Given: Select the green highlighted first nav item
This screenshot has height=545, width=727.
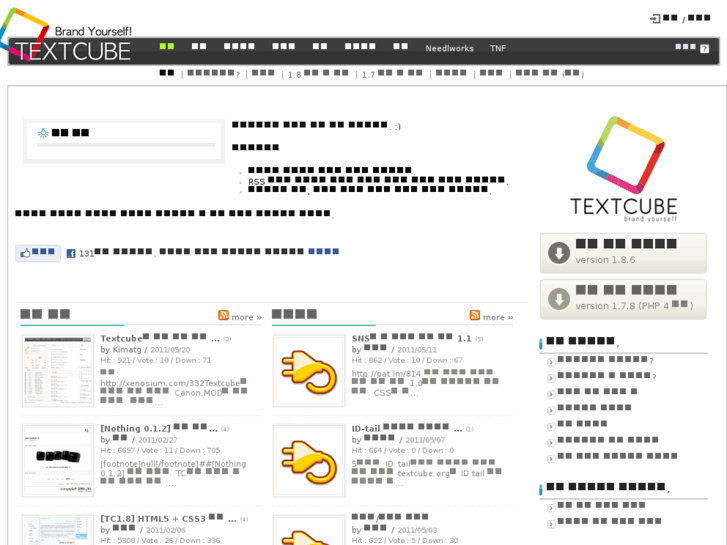Looking at the screenshot, I should click(x=167, y=46).
